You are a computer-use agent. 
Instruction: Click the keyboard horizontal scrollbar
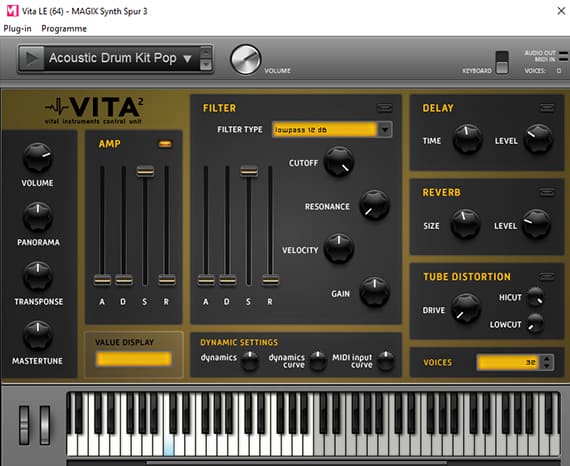pyautogui.click(x=296, y=463)
